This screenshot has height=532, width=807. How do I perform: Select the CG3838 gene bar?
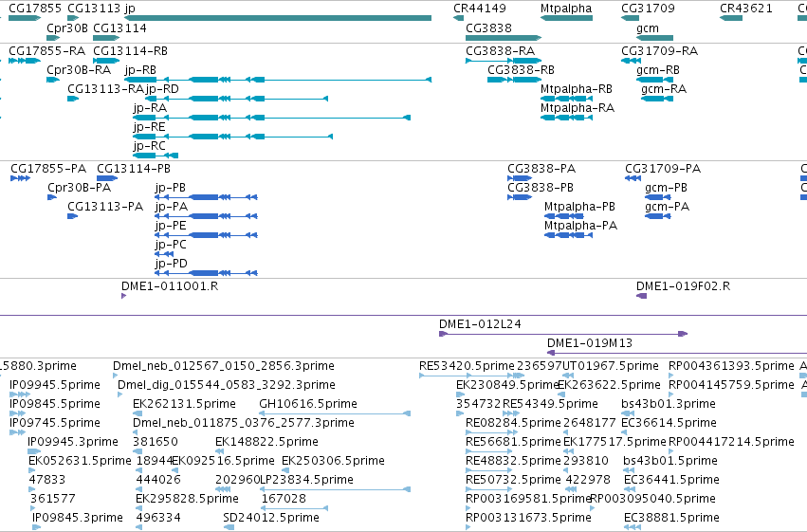504,38
